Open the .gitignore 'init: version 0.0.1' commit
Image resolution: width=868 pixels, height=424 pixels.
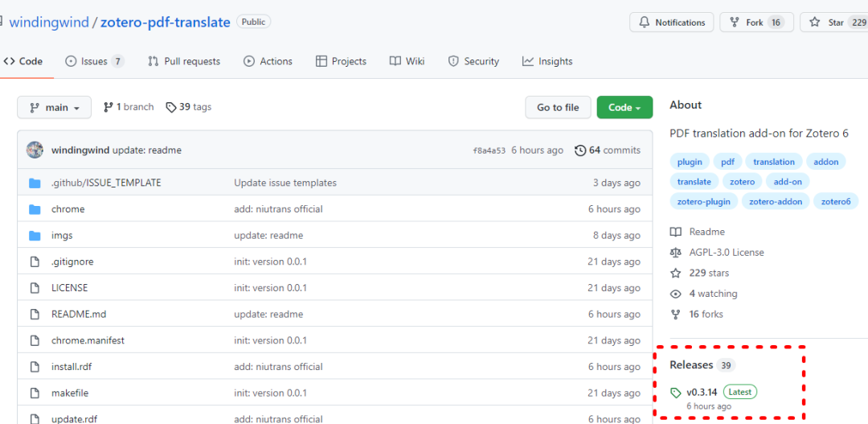[271, 261]
